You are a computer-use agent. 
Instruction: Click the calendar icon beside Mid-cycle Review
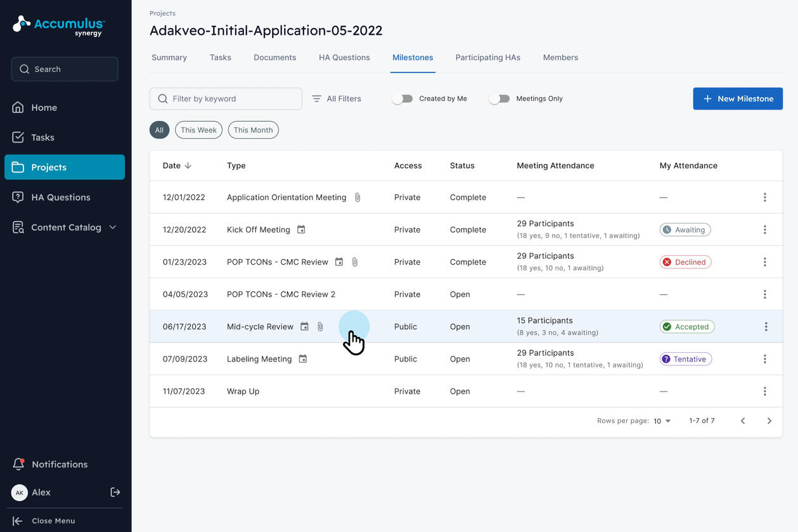[304, 327]
